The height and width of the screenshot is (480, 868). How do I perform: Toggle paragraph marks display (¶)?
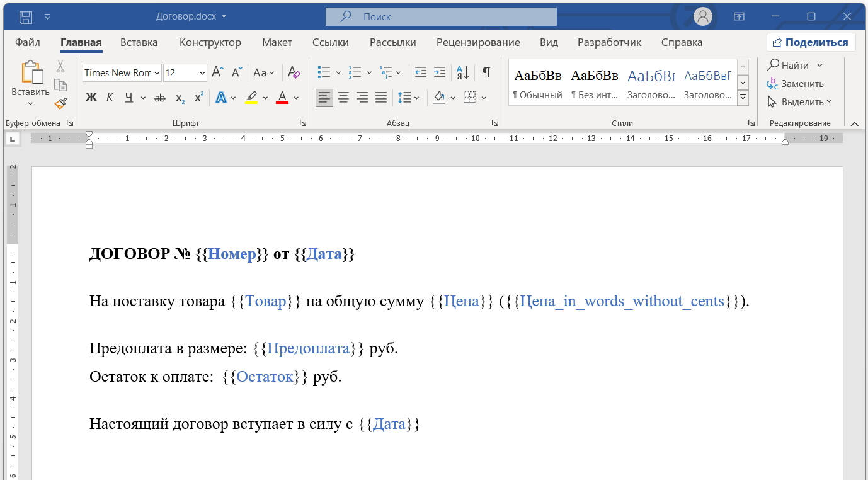486,72
